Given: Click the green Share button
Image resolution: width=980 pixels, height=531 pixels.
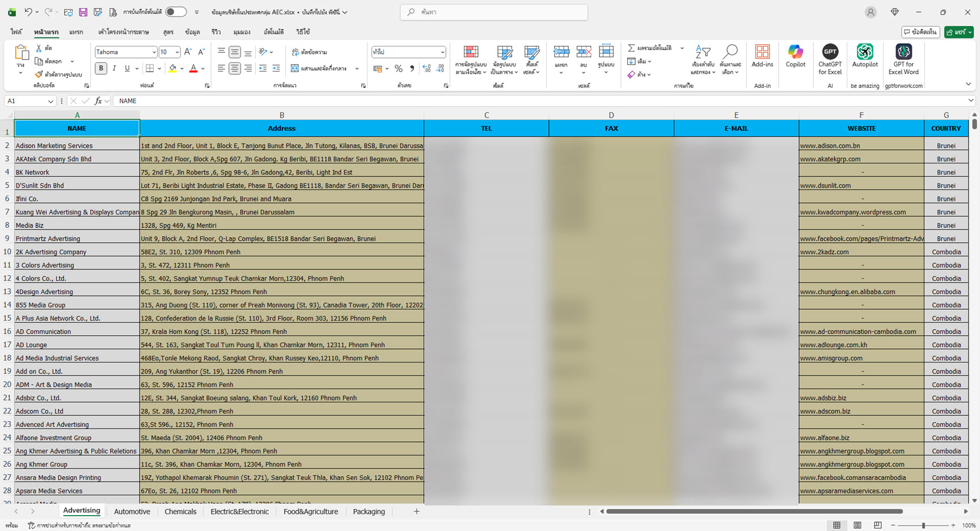Looking at the screenshot, I should pos(958,32).
